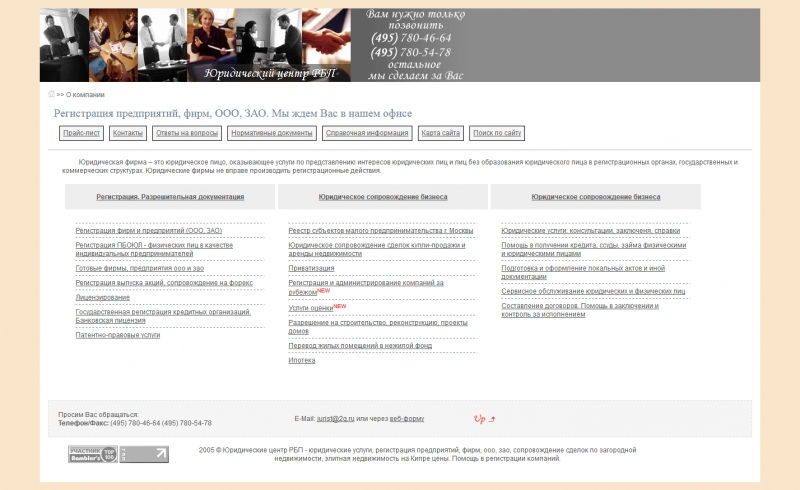Click 'Поиск по сайту' menu button
Screen dimensions: 800x490
pyautogui.click(x=497, y=133)
